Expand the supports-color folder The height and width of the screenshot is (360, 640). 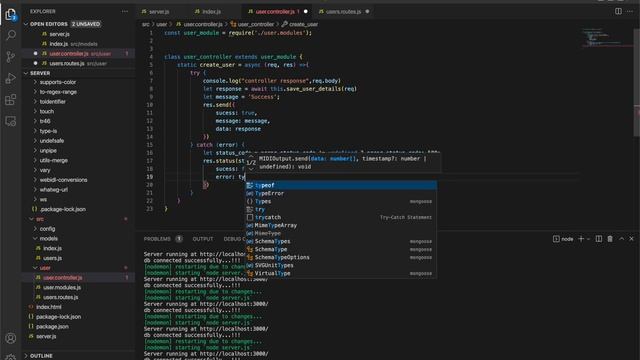(58, 82)
